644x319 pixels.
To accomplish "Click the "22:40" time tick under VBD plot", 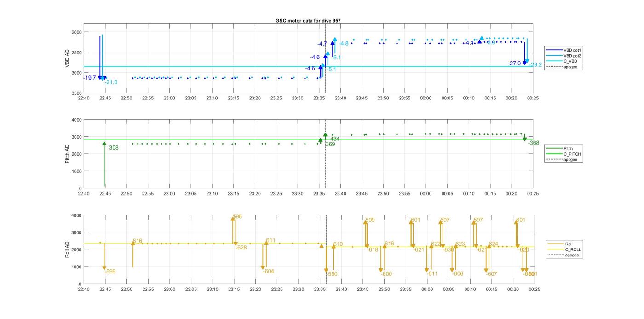I will tap(84, 98).
